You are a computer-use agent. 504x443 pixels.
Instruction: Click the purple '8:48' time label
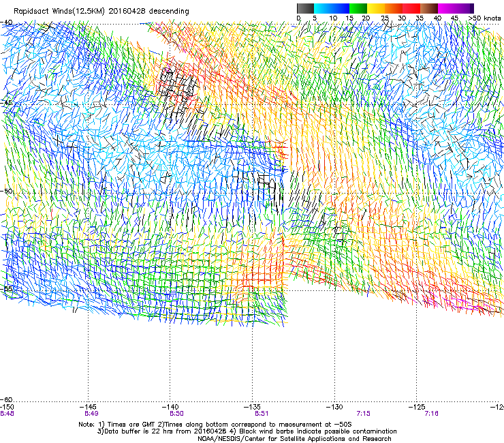pyautogui.click(x=7, y=414)
